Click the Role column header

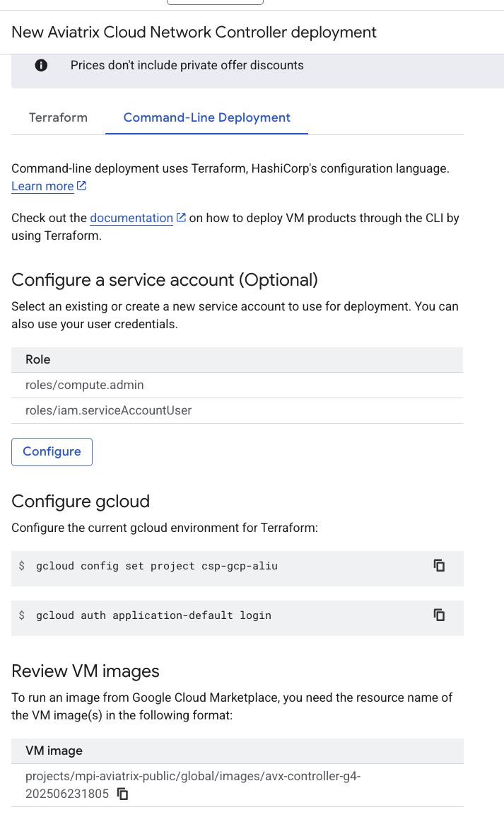pos(38,359)
